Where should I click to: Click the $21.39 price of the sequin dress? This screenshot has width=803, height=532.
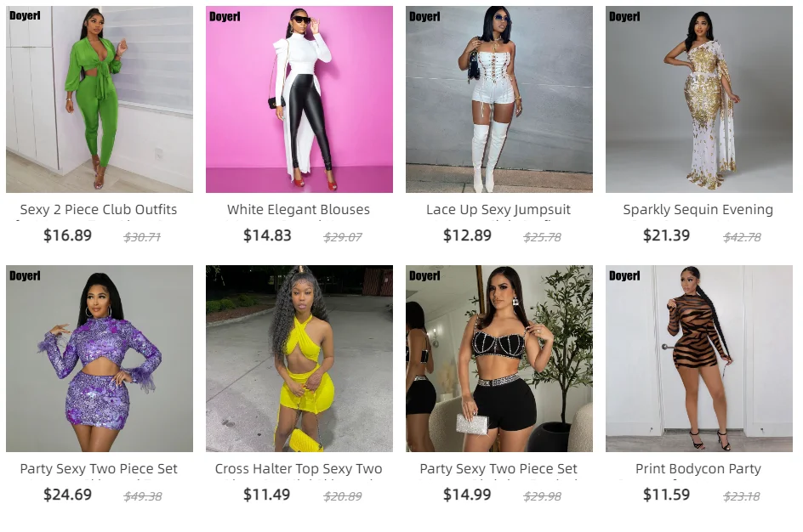[x=667, y=235]
